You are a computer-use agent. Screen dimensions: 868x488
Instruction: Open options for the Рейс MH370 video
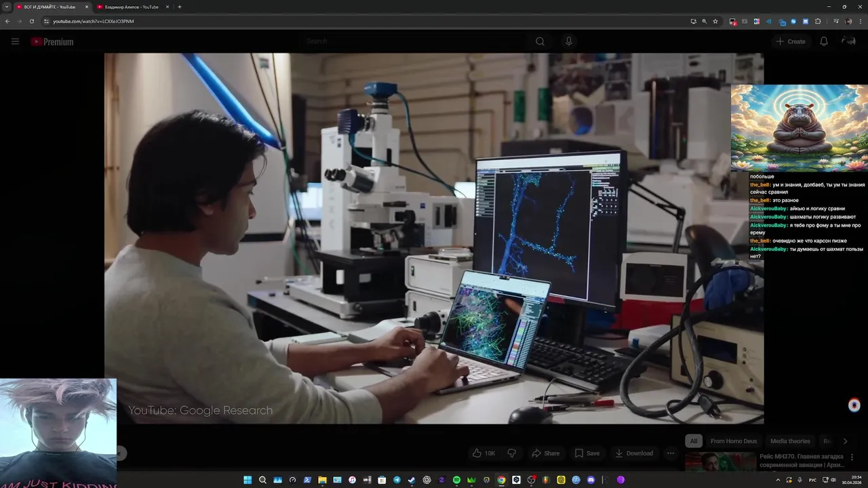[x=852, y=457]
